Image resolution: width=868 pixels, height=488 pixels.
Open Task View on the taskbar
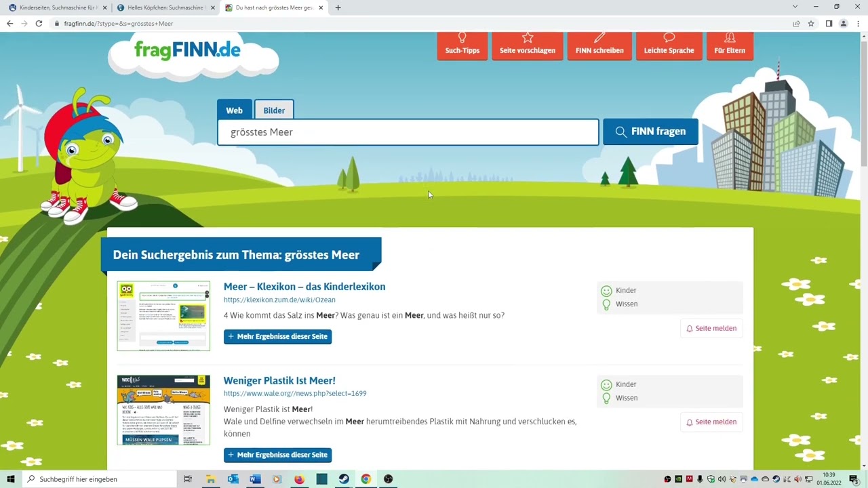pyautogui.click(x=188, y=479)
